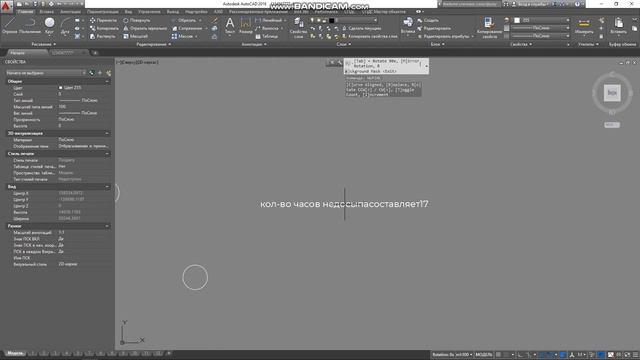Collapse the Вид section in properties palette
640x360 pixels.
pyautogui.click(x=107, y=187)
